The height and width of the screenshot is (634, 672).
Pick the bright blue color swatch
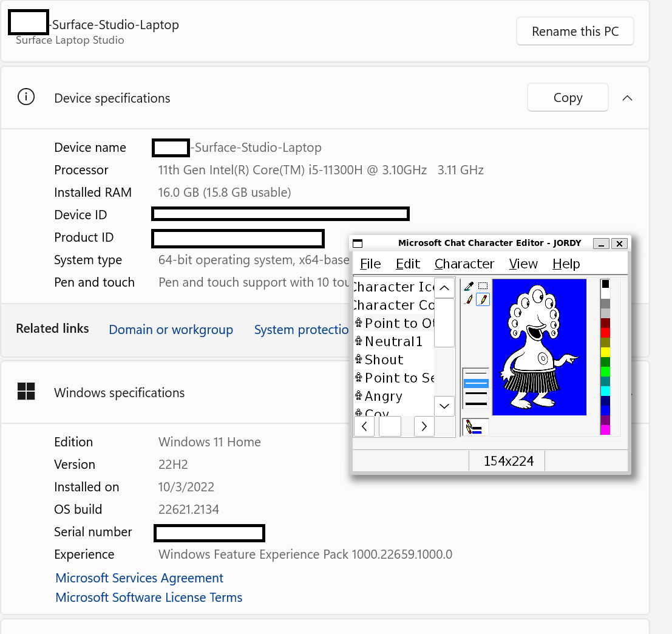pyautogui.click(x=605, y=411)
